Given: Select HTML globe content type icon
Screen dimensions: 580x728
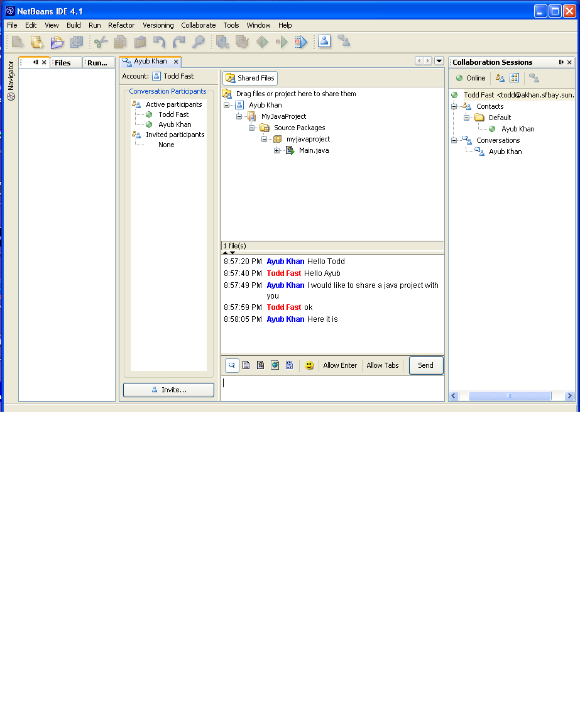Looking at the screenshot, I should pyautogui.click(x=275, y=365).
